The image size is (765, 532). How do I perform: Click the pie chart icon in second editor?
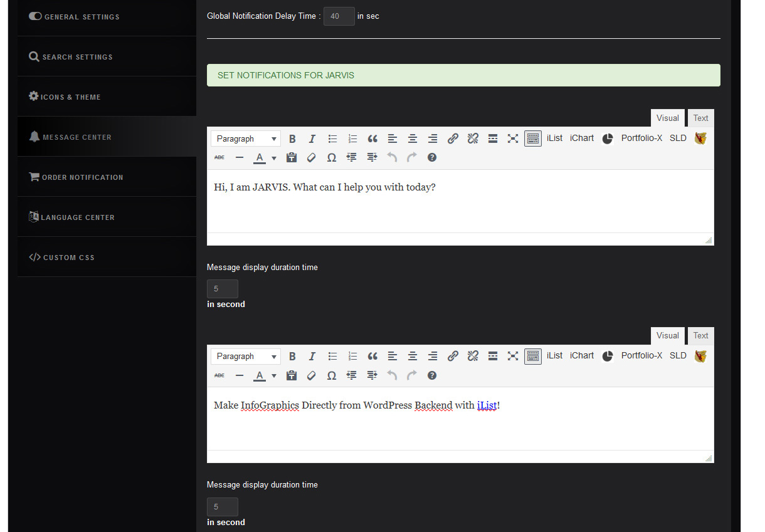pyautogui.click(x=607, y=356)
